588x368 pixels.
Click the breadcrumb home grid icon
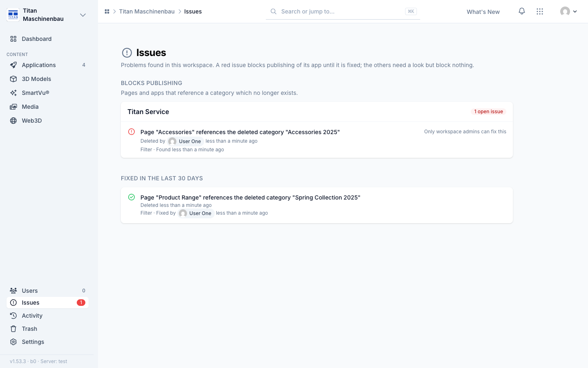pos(107,11)
